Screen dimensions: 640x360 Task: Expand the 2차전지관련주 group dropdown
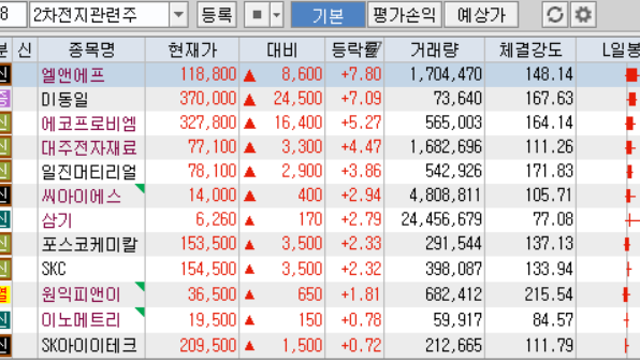tap(178, 15)
